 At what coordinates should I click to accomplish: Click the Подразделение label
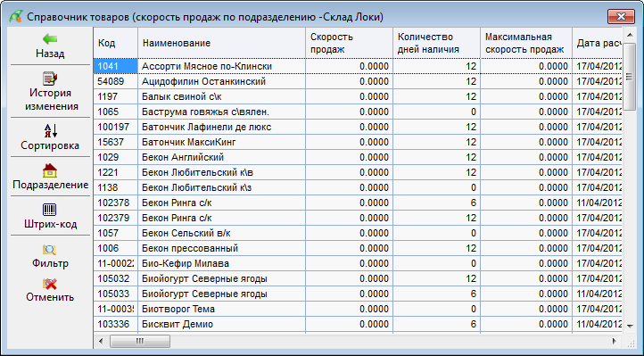coord(51,185)
